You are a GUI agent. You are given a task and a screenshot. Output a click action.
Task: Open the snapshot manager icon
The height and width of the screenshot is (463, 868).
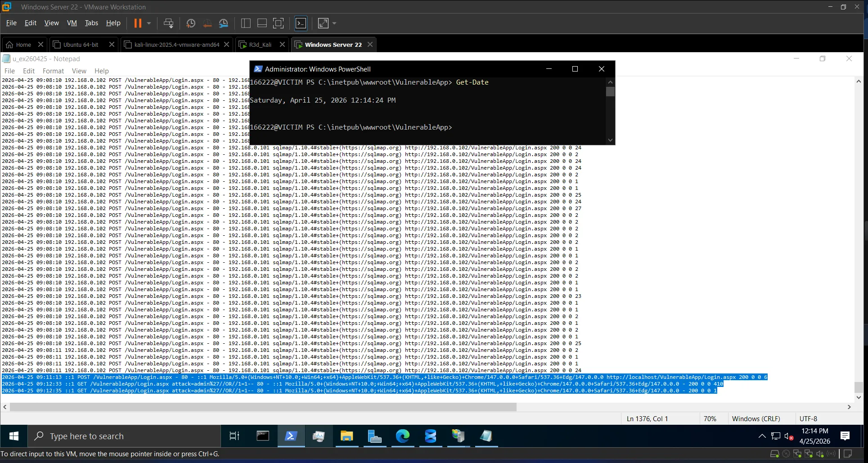pyautogui.click(x=224, y=23)
